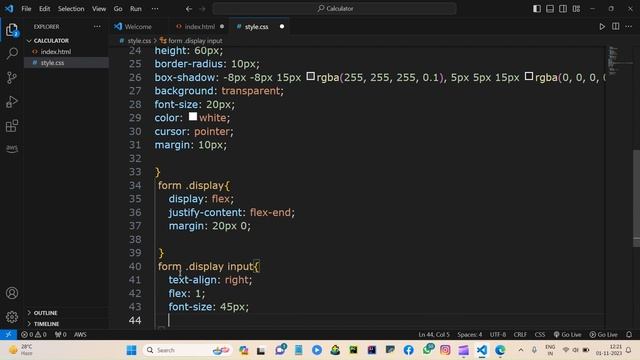Click the Calculator command center search box
This screenshot has width=640, height=360.
pos(334,9)
